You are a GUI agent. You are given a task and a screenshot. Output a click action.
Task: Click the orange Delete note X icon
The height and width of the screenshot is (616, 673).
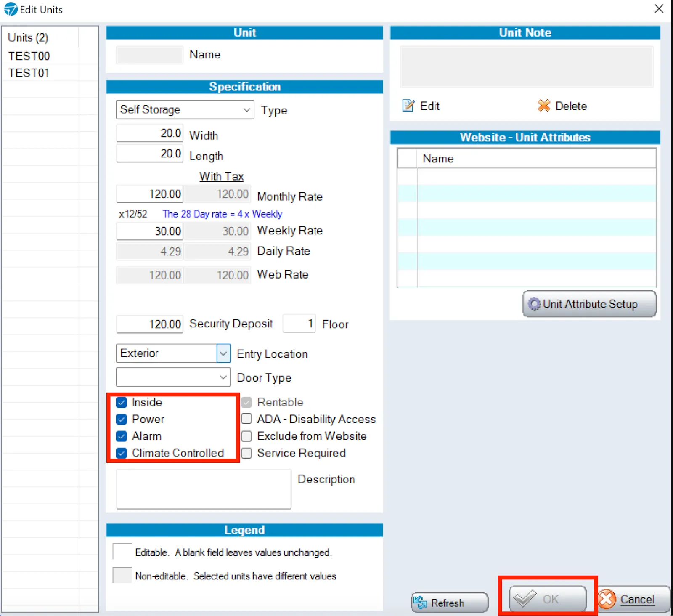pyautogui.click(x=544, y=106)
